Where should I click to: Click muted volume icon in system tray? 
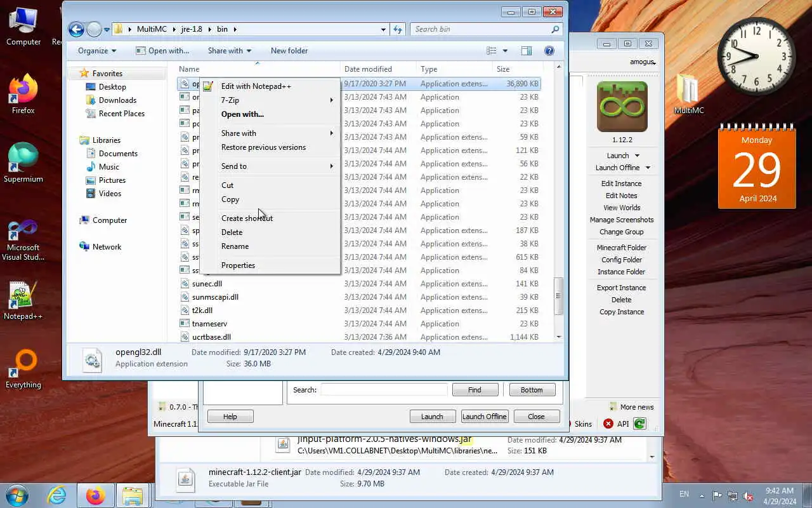pos(749,495)
